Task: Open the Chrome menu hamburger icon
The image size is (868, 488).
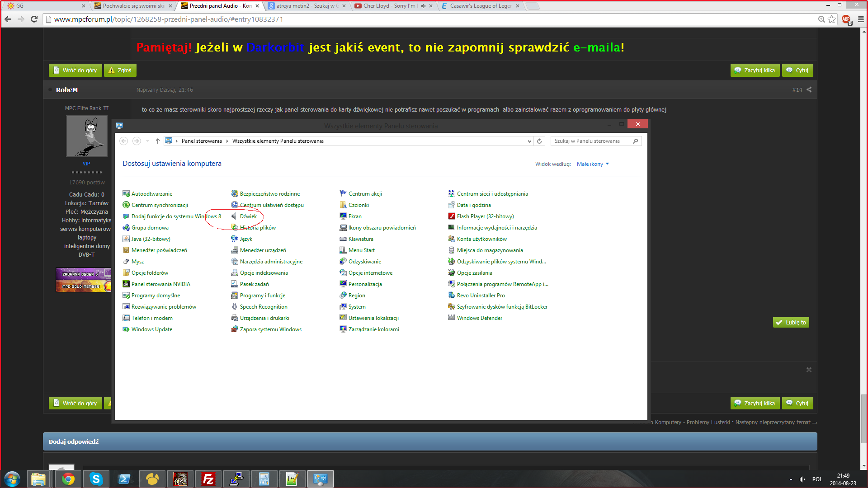Action: coord(861,19)
